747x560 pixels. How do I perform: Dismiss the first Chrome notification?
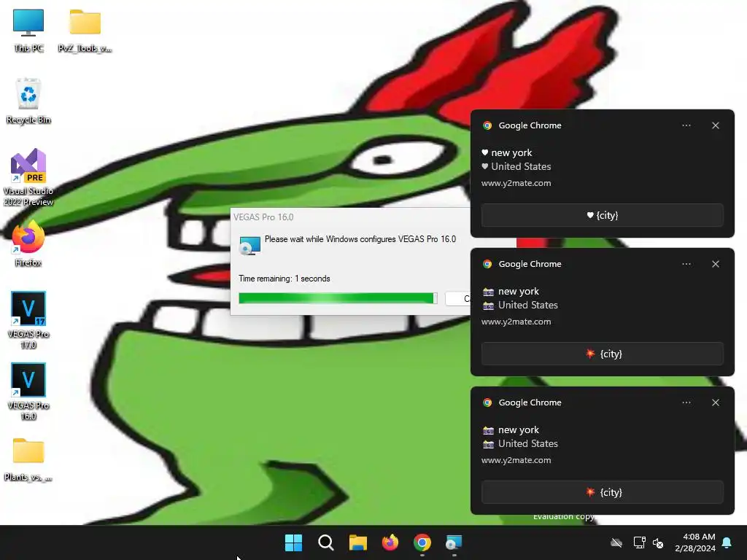[x=716, y=125]
